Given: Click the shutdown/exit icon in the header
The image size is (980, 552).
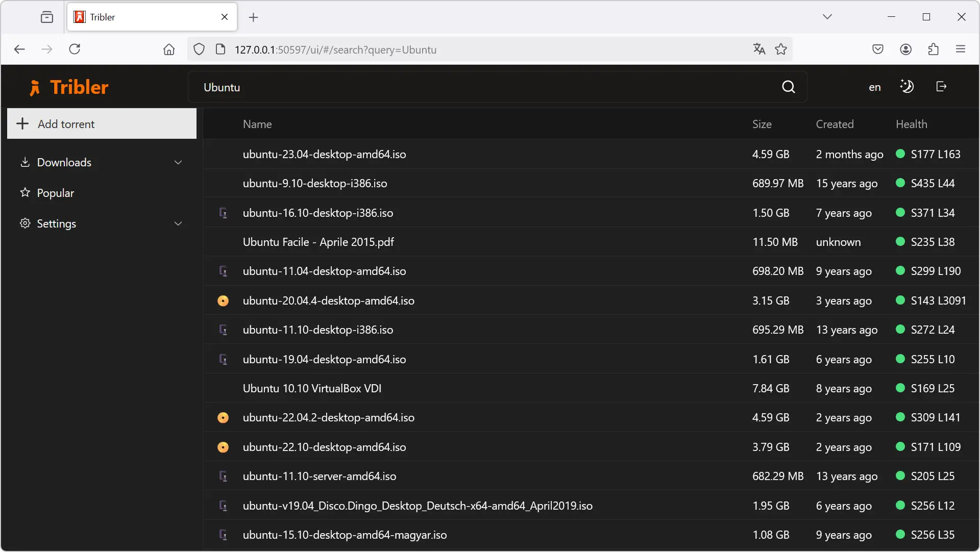Looking at the screenshot, I should click(x=941, y=87).
